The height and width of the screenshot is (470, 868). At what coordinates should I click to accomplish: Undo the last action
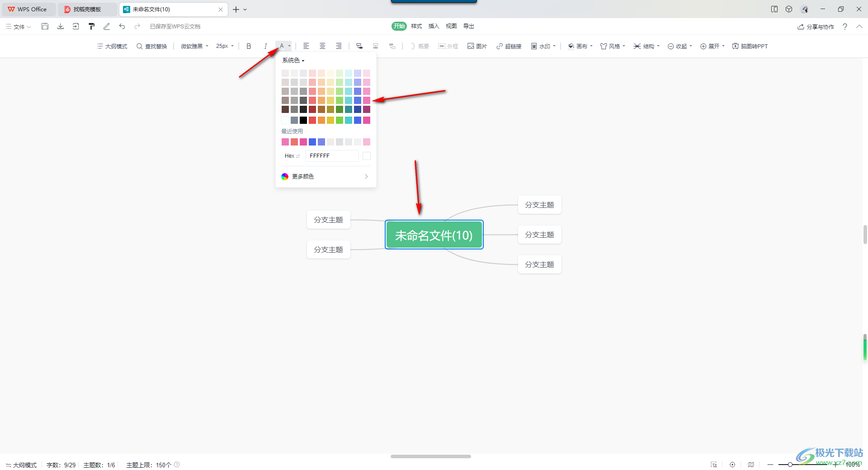pos(122,26)
